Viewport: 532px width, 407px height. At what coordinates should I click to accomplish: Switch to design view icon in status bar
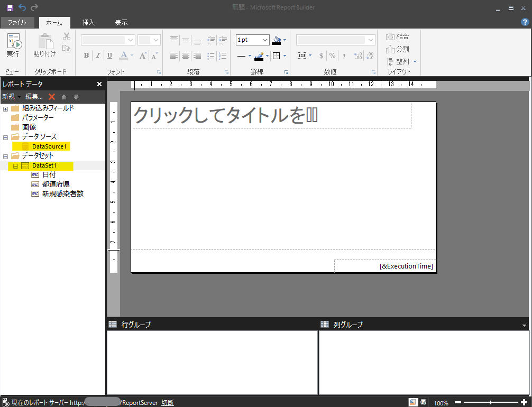tap(412, 402)
